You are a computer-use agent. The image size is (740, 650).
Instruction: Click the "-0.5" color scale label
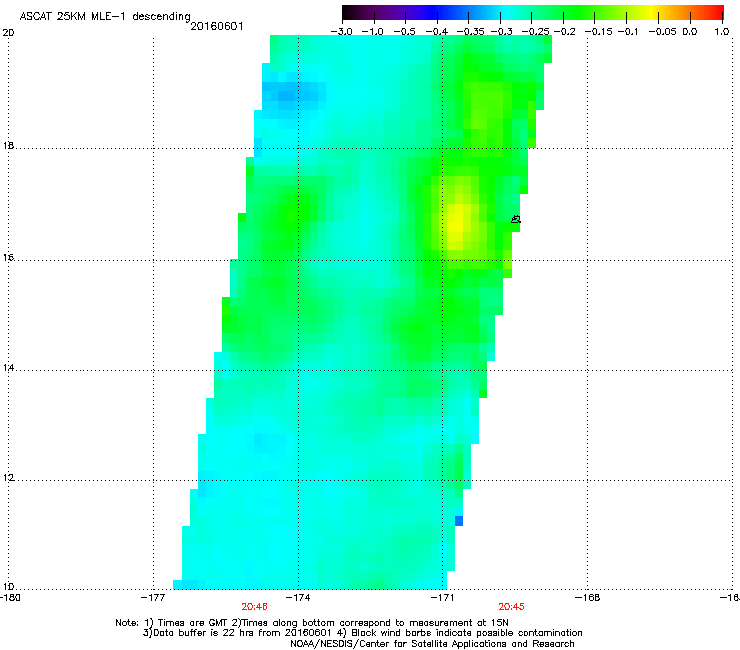[x=404, y=32]
